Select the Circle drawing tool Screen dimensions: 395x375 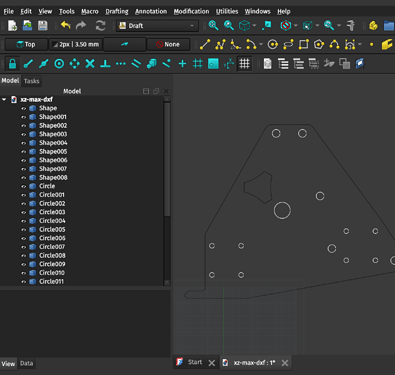pyautogui.click(x=273, y=44)
